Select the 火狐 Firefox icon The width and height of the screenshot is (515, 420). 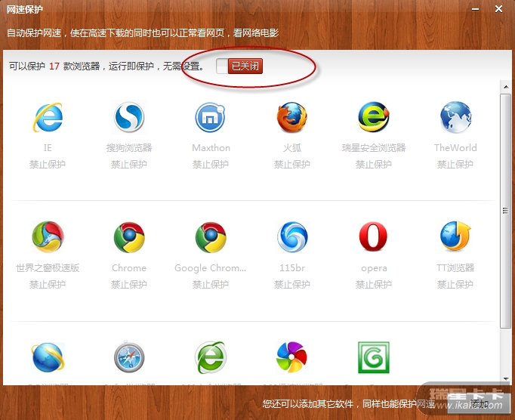292,117
